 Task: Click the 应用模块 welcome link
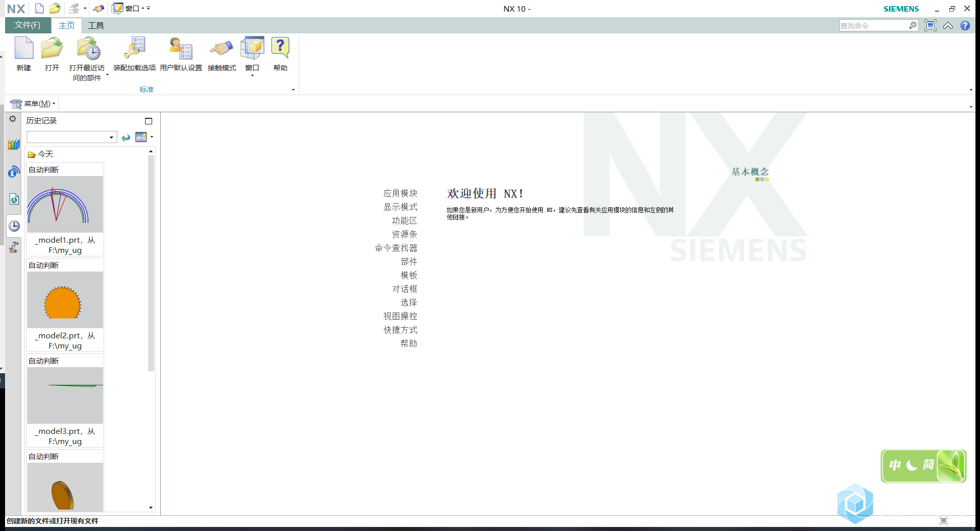(x=400, y=193)
